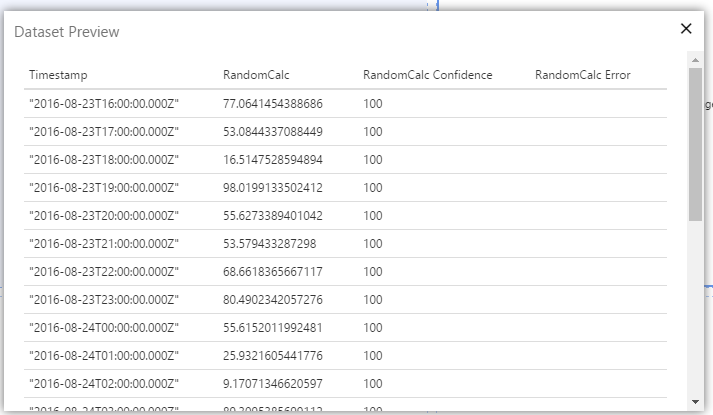Select the 2016-08-23T22:00:00.000Z timestamp cell
This screenshot has width=713, height=415.
(x=104, y=271)
